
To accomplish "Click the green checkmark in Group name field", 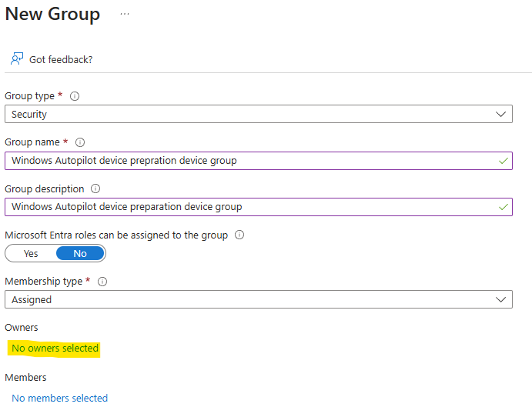I will [x=504, y=161].
